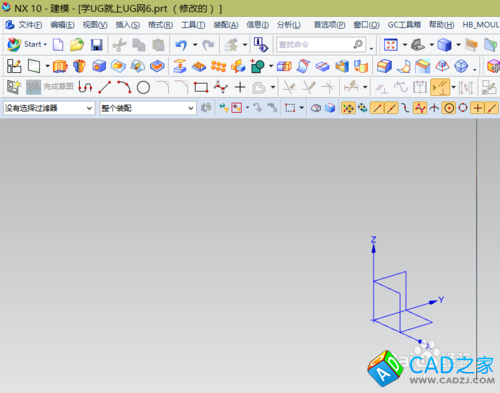Open the GC工具箱 menu
The width and height of the screenshot is (500, 393).
(x=404, y=25)
